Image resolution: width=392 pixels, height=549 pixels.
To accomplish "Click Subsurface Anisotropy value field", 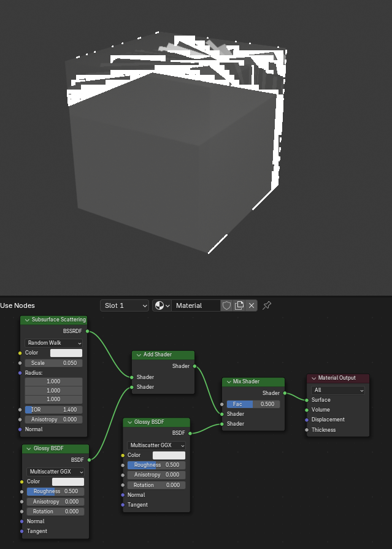I will click(x=53, y=420).
